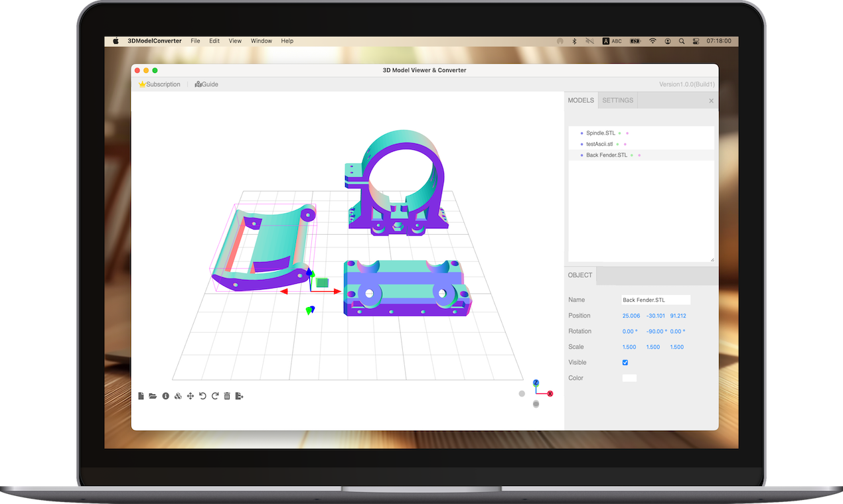This screenshot has height=504, width=843.
Task: Open Control Center in menu bar
Action: pyautogui.click(x=696, y=41)
